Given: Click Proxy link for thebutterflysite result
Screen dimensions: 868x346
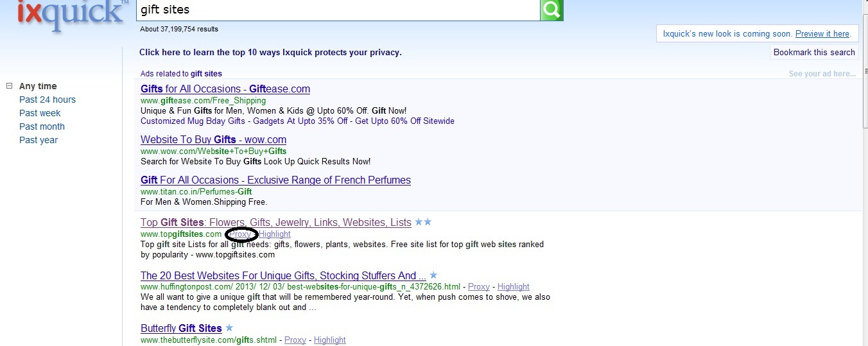Looking at the screenshot, I should coord(295,340).
